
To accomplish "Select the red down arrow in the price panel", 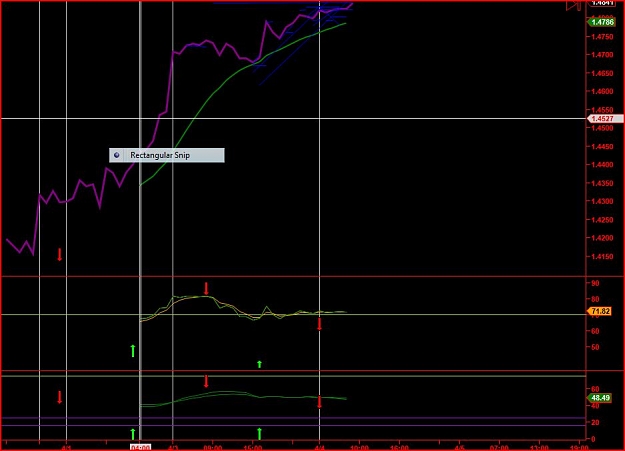I will [59, 254].
